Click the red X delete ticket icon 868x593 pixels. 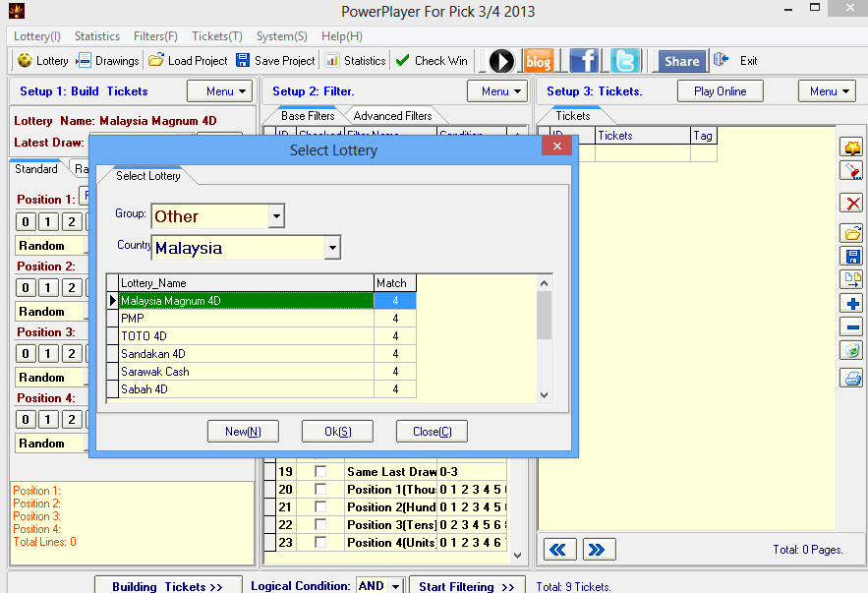coord(852,204)
